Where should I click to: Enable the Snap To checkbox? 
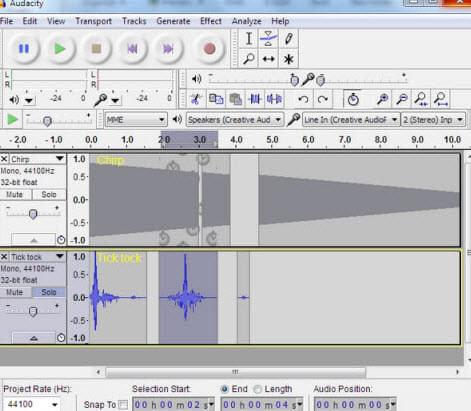point(123,405)
